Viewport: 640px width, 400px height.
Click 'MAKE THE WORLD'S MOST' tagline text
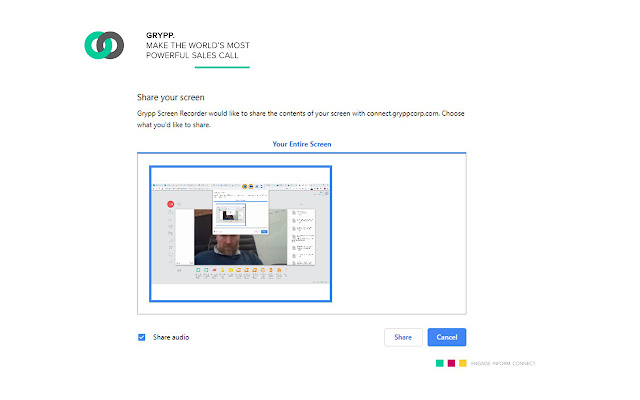(198, 45)
